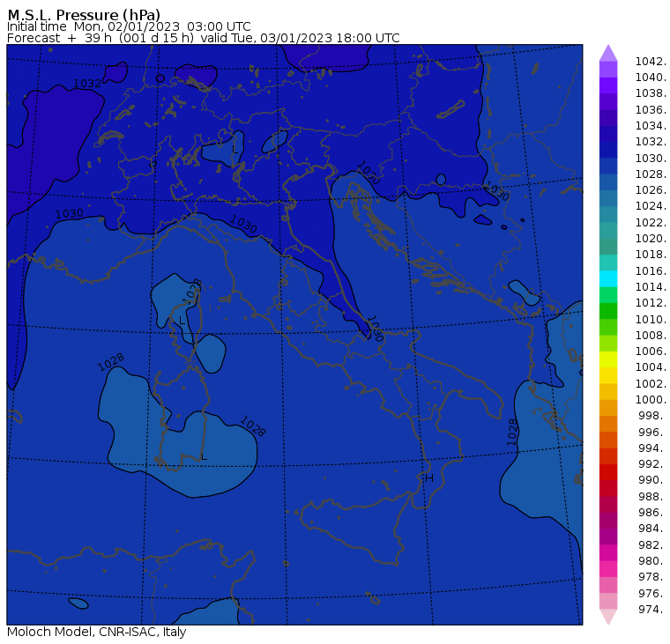Select the 'Initial time Mon, 02/01/2023 03:00 UTC' line

[x=129, y=26]
